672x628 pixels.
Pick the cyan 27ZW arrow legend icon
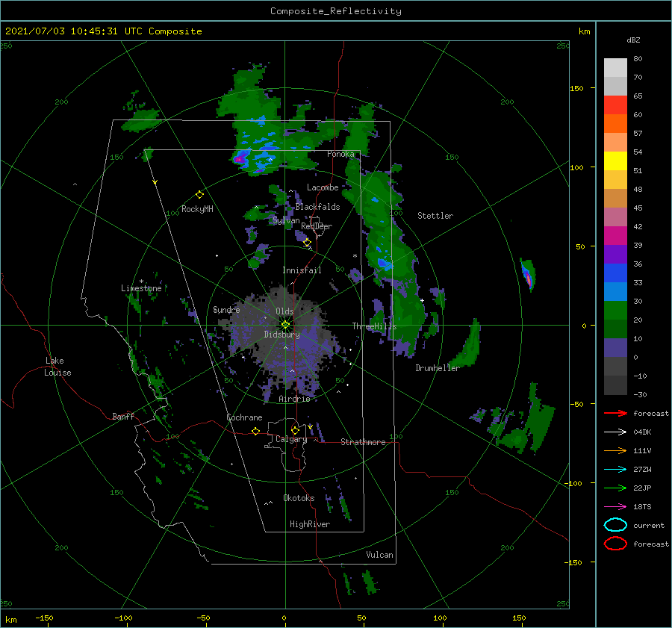615,470
